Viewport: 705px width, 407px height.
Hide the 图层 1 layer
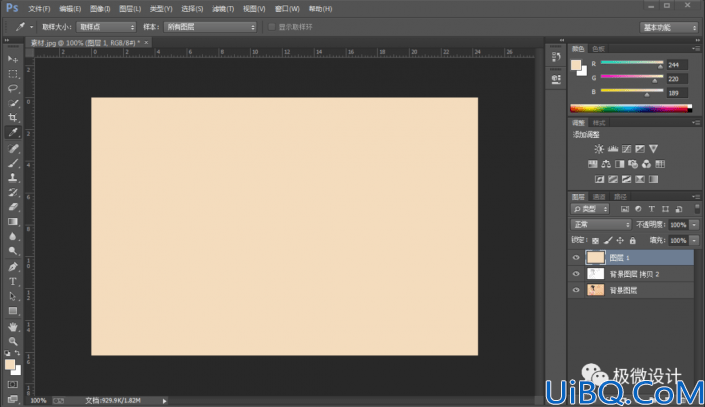click(576, 258)
